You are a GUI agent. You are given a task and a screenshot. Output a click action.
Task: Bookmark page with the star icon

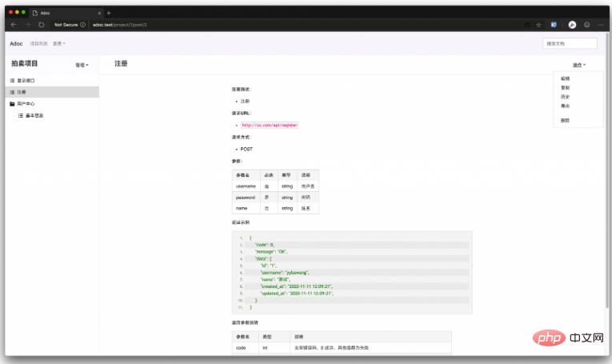click(x=538, y=25)
